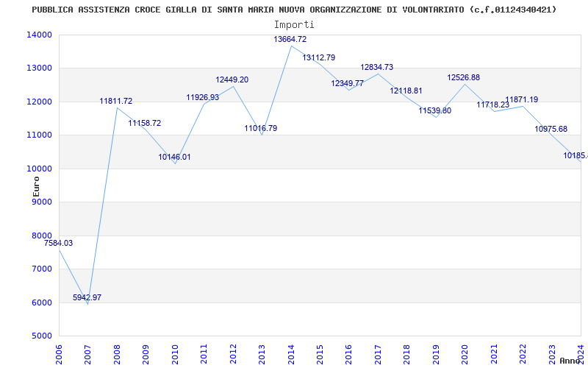Viewport: 588px width, 368px height.
Task: Click data label 11016.79
Action: click(261, 128)
